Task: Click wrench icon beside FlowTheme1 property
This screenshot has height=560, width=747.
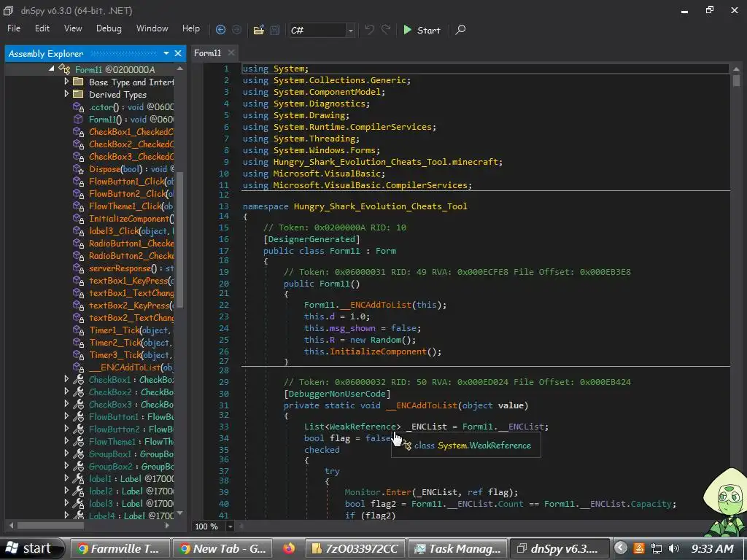Action: point(78,441)
